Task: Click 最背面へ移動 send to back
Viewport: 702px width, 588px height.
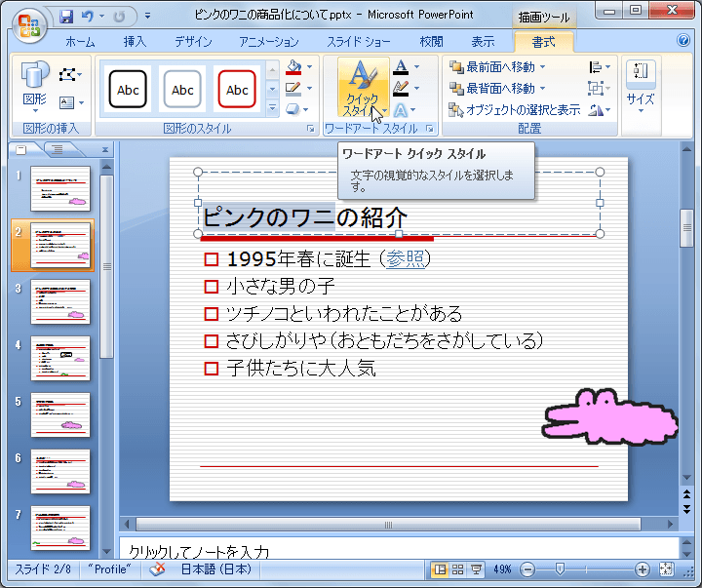Action: tap(492, 88)
